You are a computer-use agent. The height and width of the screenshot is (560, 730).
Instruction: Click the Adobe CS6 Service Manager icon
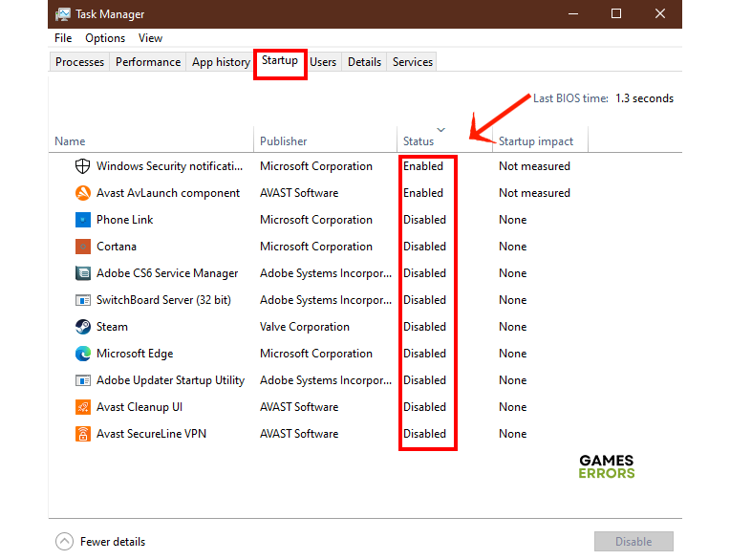click(x=83, y=273)
